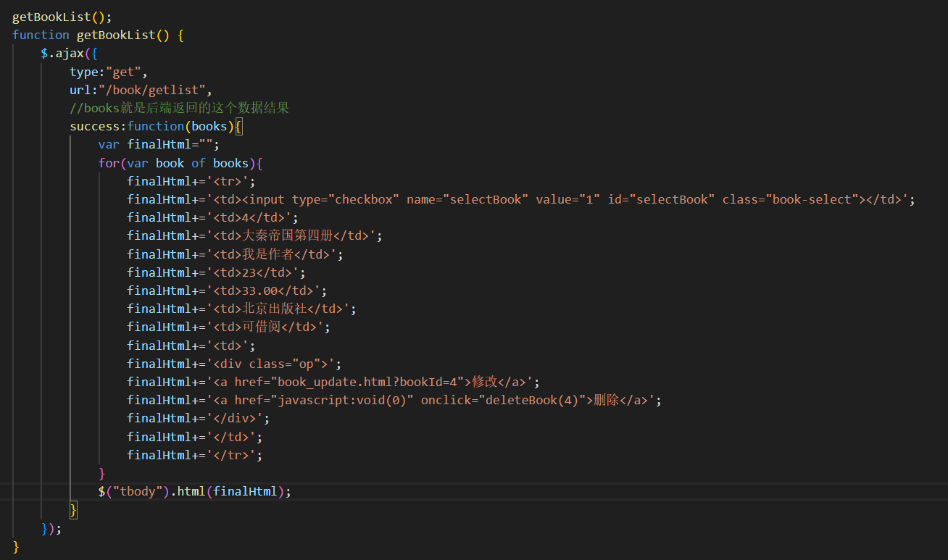Click the closing }); of the ajax call
This screenshot has width=948, height=560.
coord(51,528)
